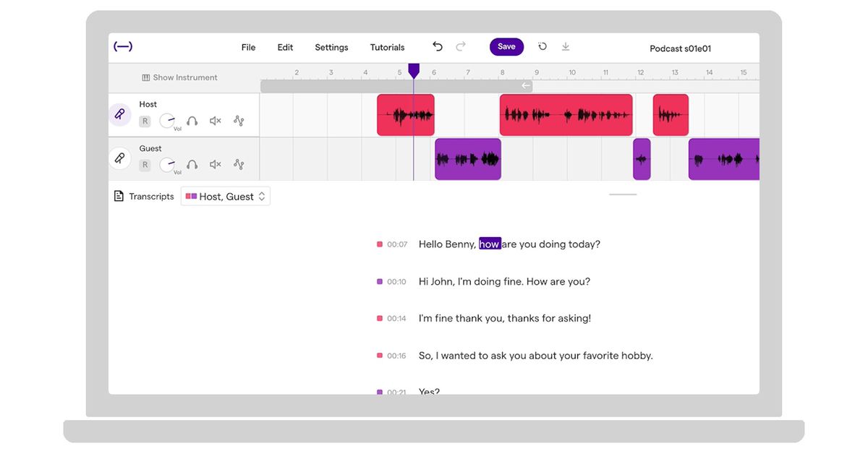Mute the Guest track
The width and height of the screenshot is (868, 454).
click(x=215, y=165)
